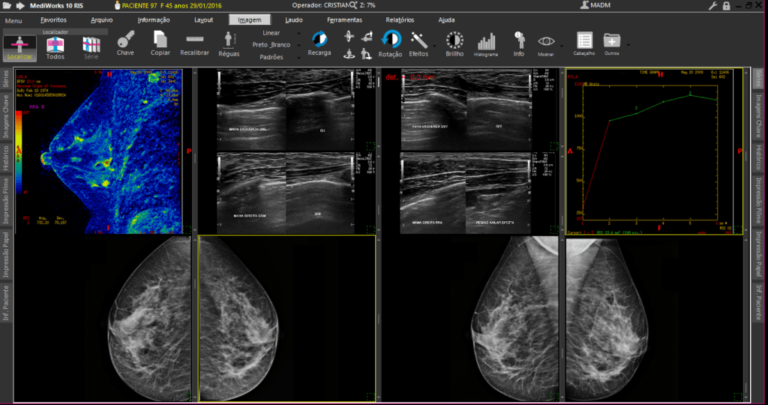Expand the Mostrar dropdown arrow
The image size is (768, 405).
562,46
